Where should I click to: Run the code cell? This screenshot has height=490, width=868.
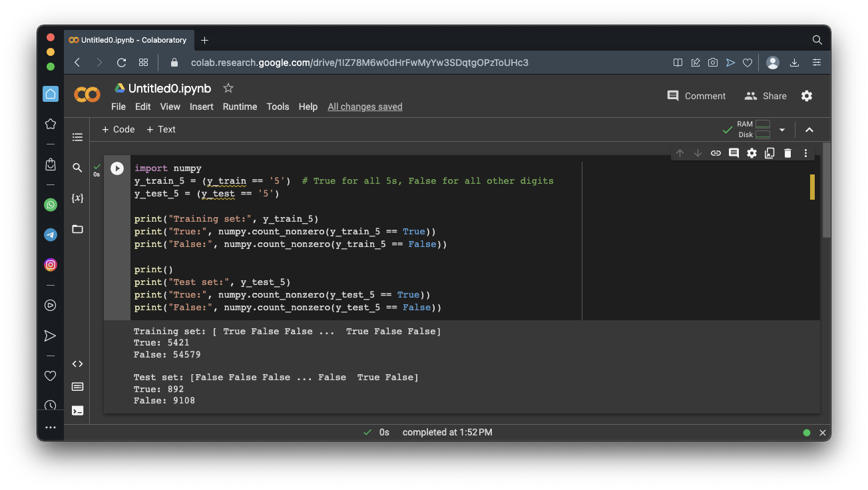point(117,168)
